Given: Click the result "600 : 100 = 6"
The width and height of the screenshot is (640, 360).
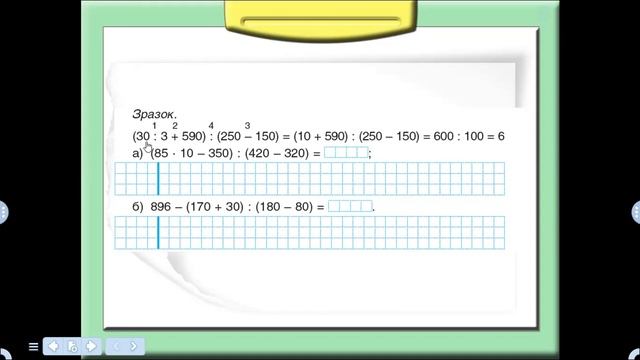Looking at the screenshot, I should pos(469,136).
